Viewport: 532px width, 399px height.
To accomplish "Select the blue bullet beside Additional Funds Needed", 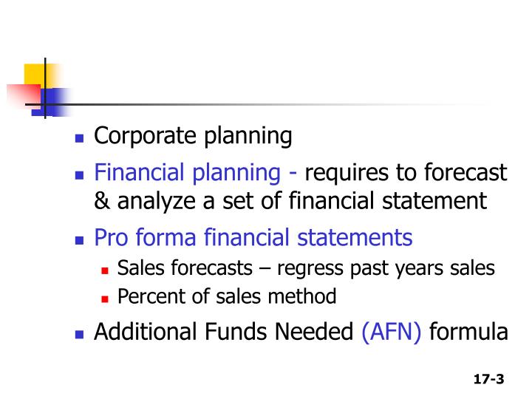I will pyautogui.click(x=79, y=335).
